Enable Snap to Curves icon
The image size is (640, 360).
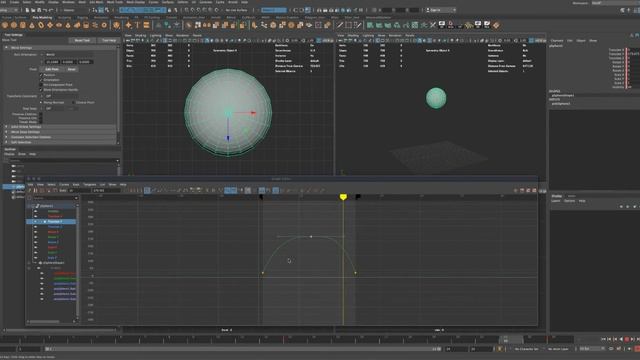(193, 10)
